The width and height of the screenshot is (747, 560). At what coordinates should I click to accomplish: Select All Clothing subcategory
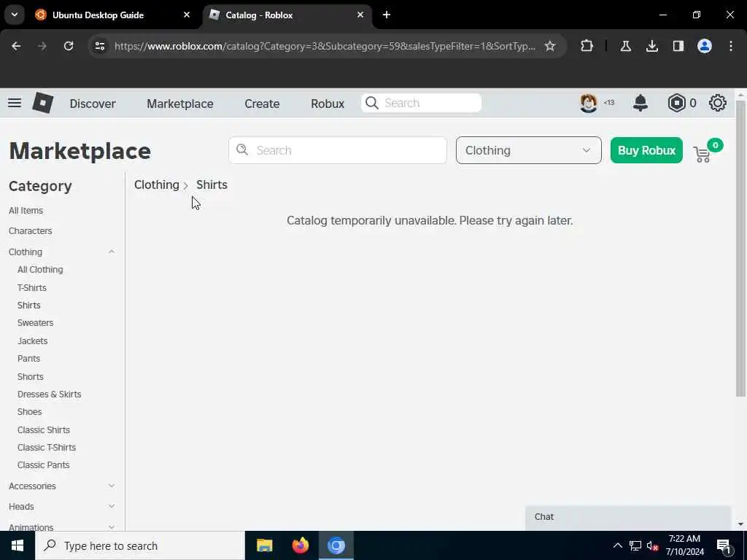click(40, 270)
